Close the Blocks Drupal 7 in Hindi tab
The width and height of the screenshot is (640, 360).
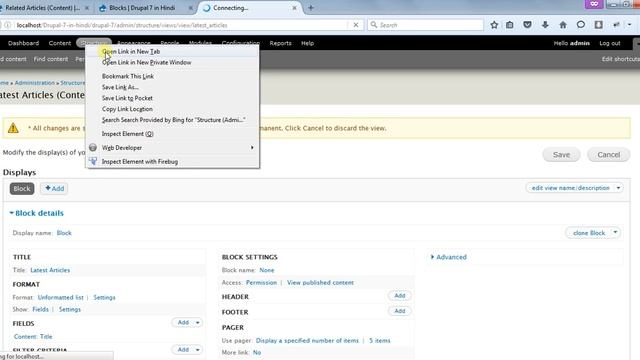(x=191, y=8)
